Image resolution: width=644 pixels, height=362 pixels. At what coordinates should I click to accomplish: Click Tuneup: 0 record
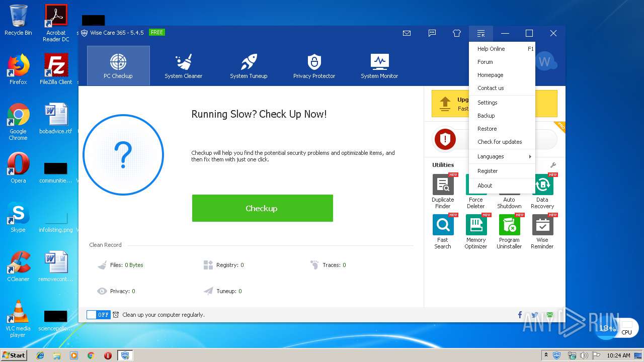tap(223, 291)
